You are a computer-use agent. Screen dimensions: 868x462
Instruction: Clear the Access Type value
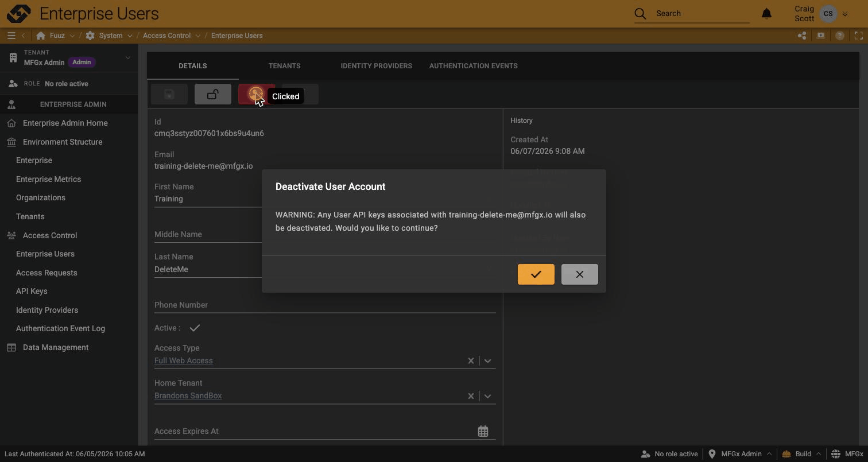471,361
